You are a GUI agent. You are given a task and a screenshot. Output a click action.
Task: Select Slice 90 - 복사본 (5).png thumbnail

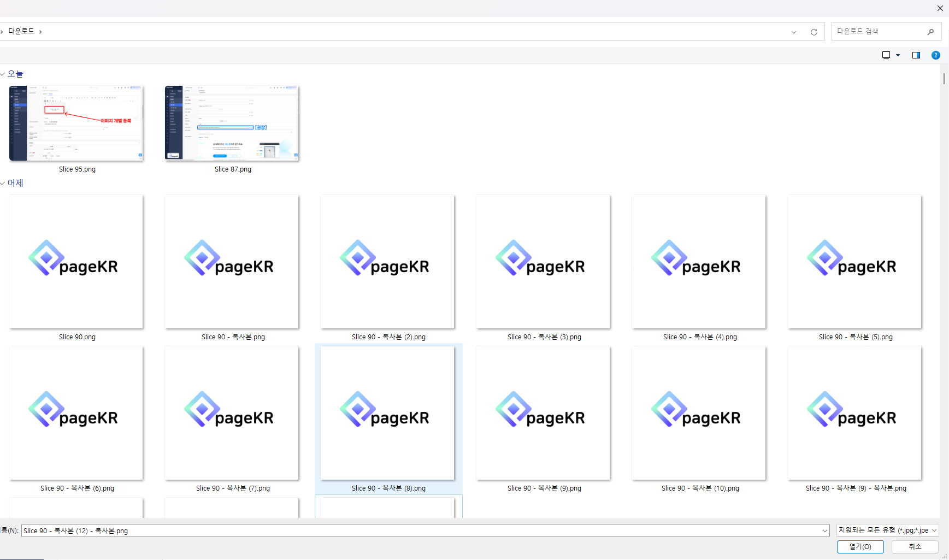pyautogui.click(x=855, y=262)
